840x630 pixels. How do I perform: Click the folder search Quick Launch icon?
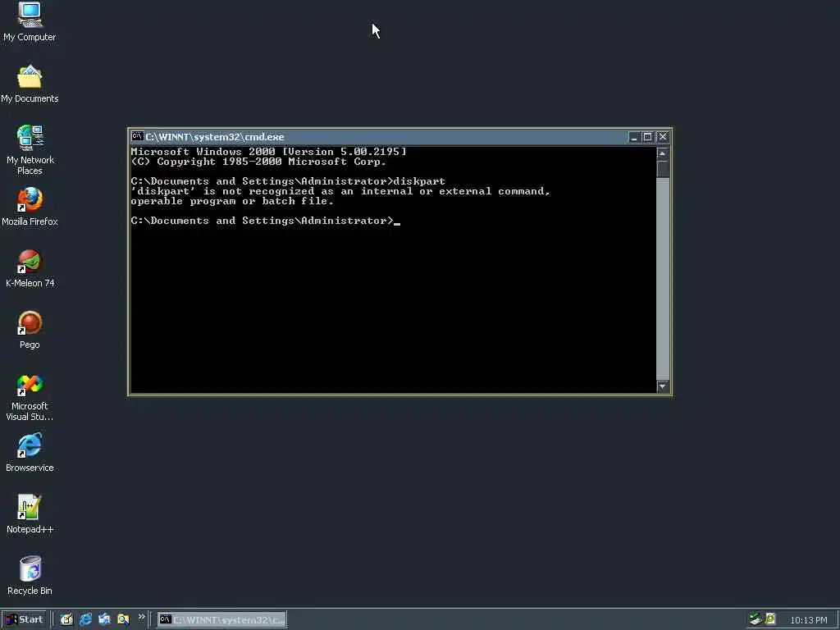(123, 620)
